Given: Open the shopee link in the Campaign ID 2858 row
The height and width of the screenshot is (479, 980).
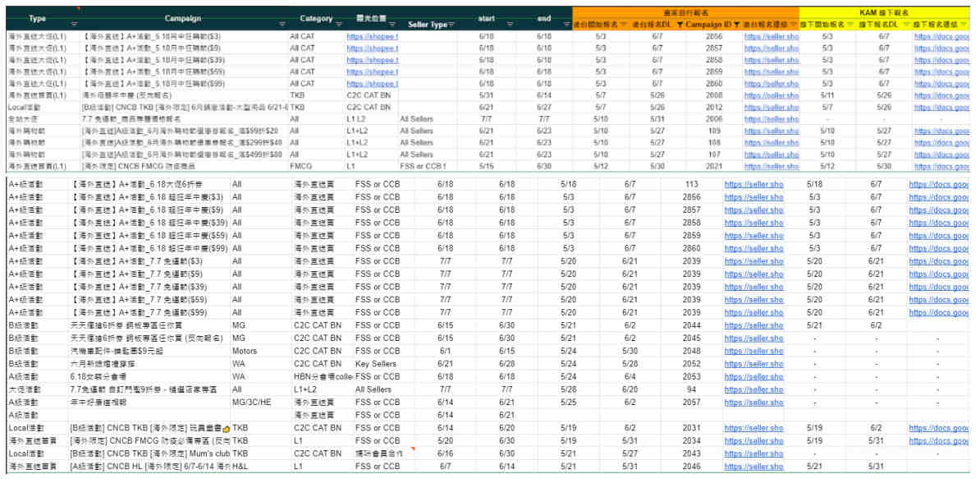Looking at the screenshot, I should [x=372, y=60].
